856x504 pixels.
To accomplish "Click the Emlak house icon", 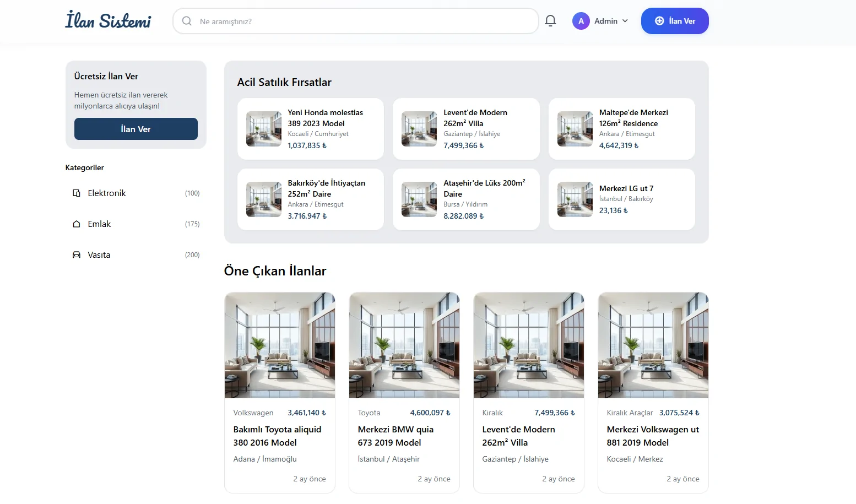I will [77, 224].
